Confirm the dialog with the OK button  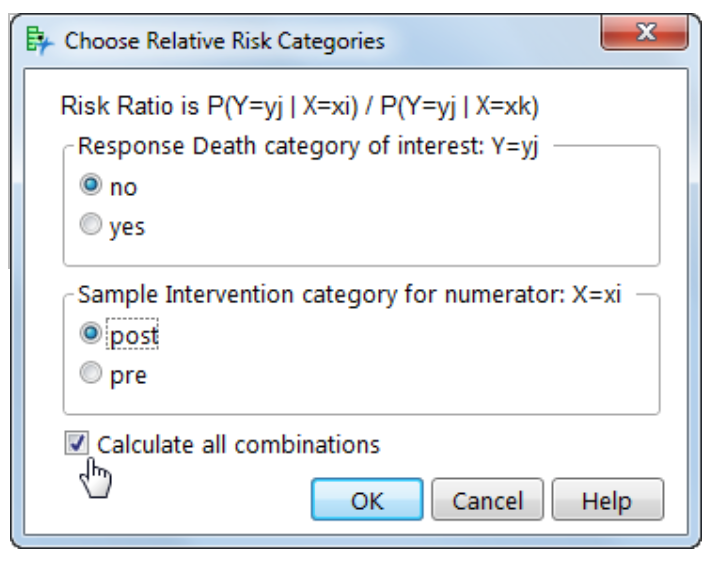(367, 500)
